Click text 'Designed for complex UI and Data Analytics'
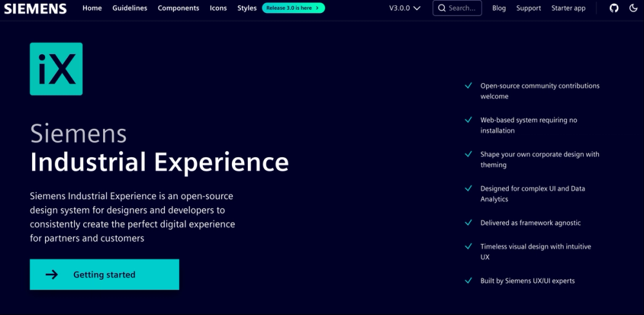Image resolution: width=644 pixels, height=315 pixels. [533, 194]
